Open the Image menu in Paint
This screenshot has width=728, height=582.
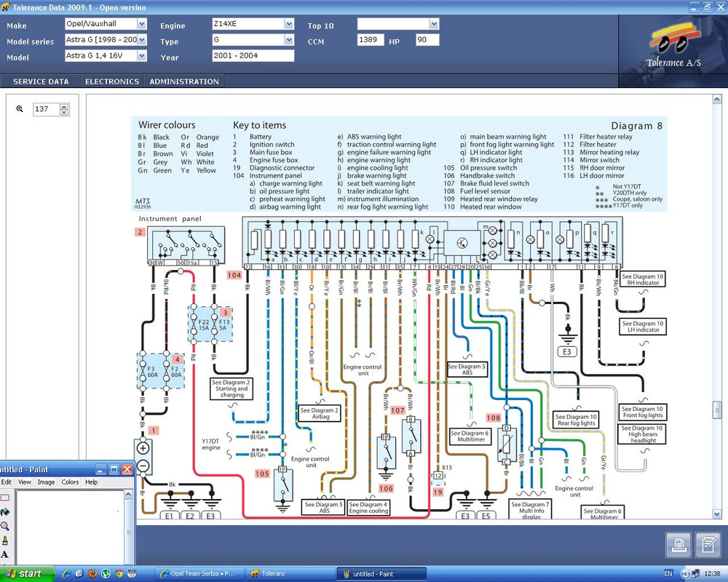click(46, 482)
